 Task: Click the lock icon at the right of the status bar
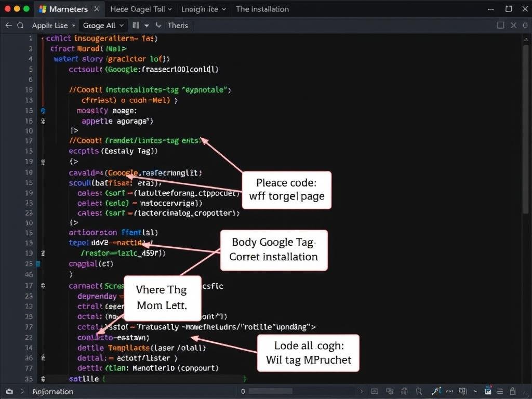tap(511, 392)
